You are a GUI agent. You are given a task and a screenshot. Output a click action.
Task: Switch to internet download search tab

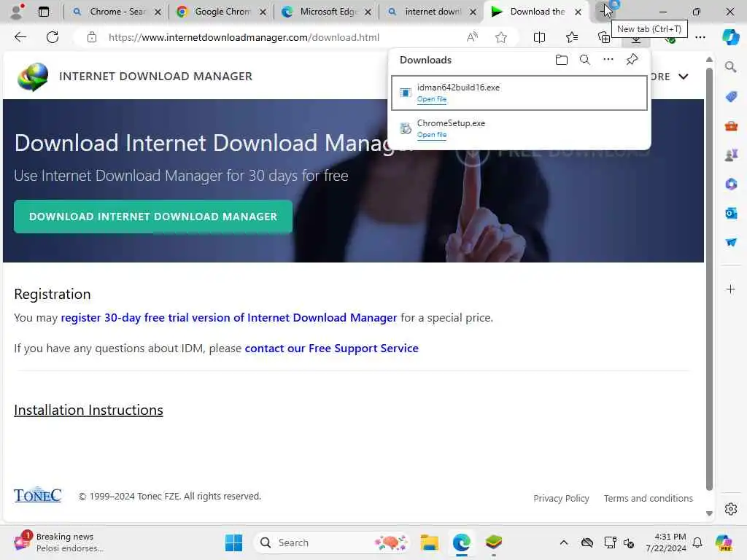coord(432,12)
